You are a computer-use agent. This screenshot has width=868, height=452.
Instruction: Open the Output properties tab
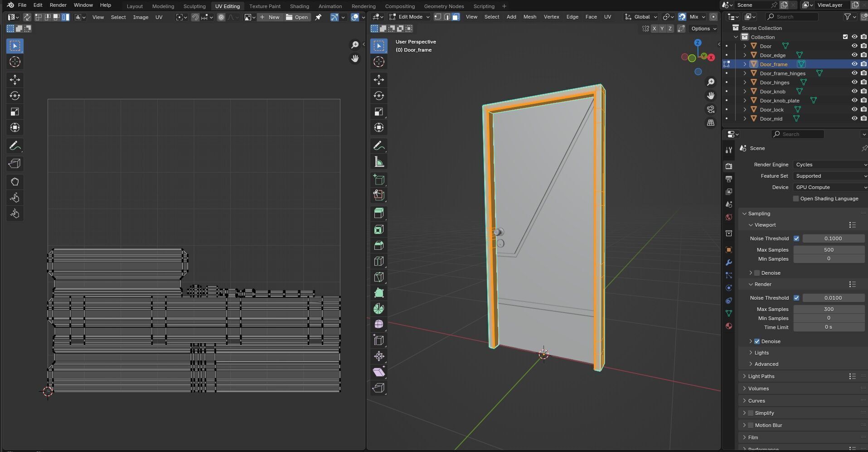pyautogui.click(x=728, y=179)
